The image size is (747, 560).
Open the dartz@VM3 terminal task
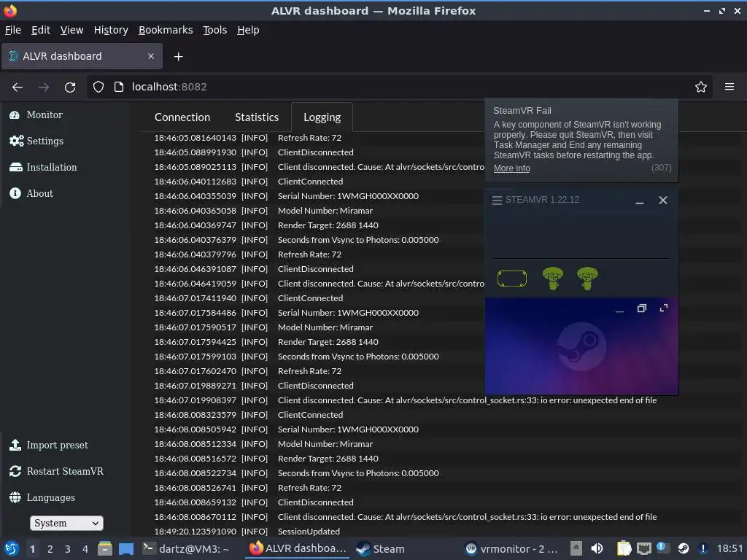pos(186,548)
